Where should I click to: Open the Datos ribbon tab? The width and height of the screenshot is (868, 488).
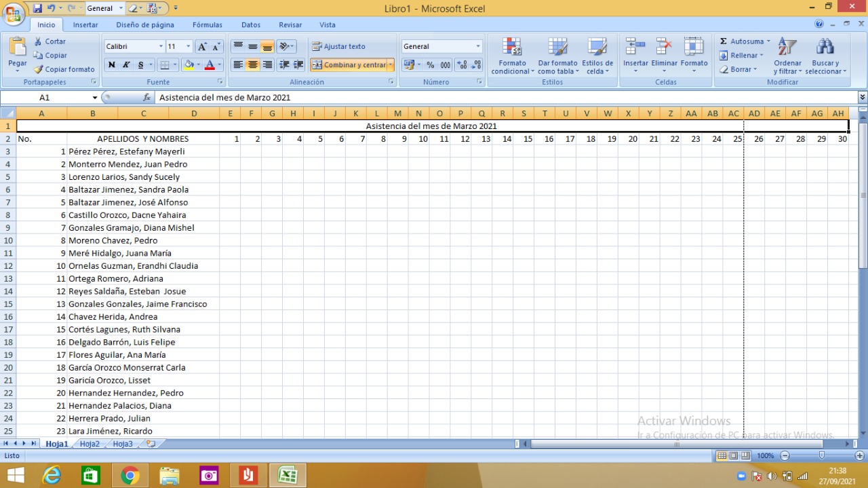click(251, 25)
